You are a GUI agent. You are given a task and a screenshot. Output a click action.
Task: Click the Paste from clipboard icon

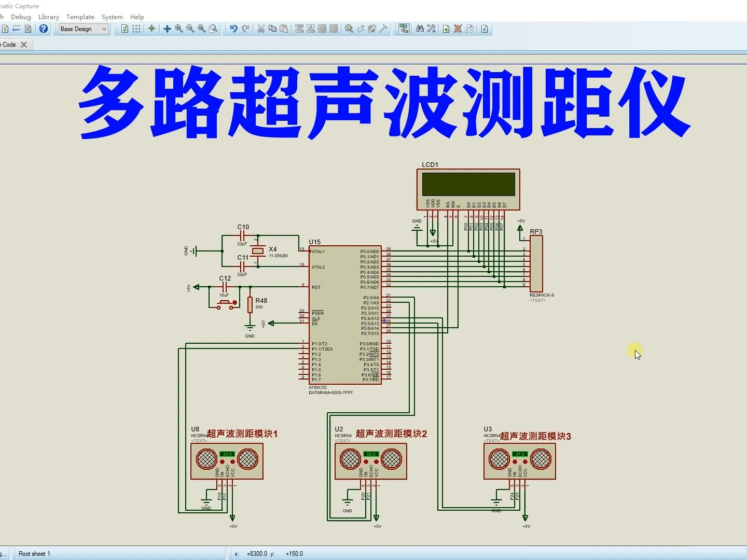(x=284, y=29)
